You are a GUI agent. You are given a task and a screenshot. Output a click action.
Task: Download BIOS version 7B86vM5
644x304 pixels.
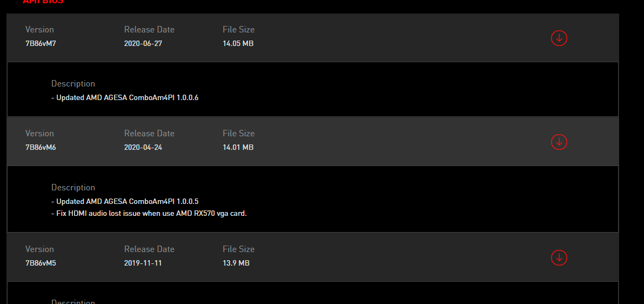point(559,257)
